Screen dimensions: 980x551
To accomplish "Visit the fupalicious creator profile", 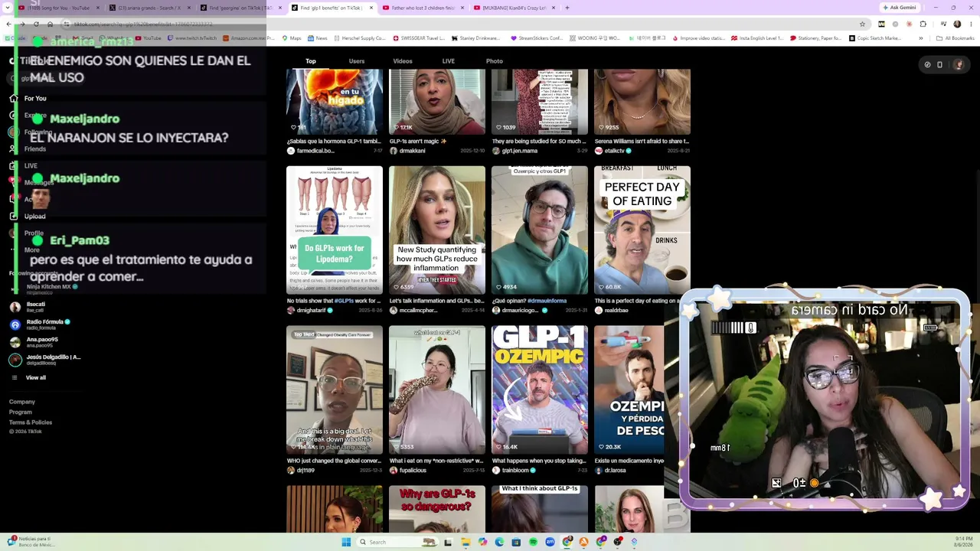I will pos(413,470).
